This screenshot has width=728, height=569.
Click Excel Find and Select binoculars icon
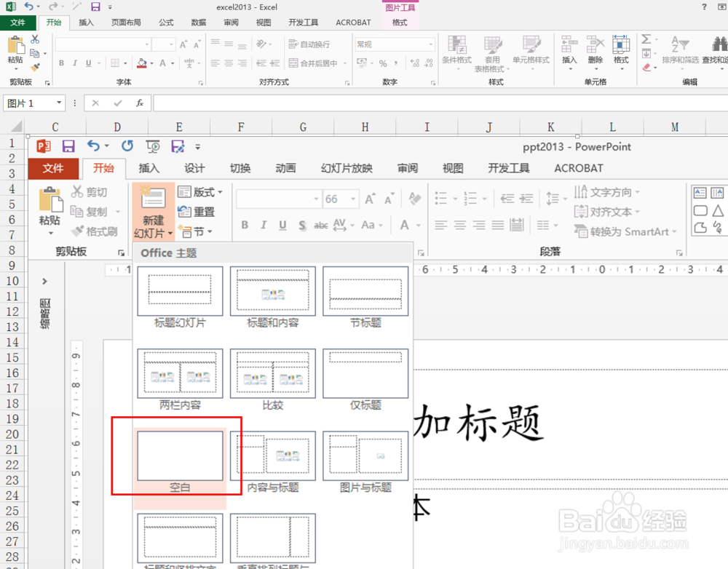tap(720, 44)
